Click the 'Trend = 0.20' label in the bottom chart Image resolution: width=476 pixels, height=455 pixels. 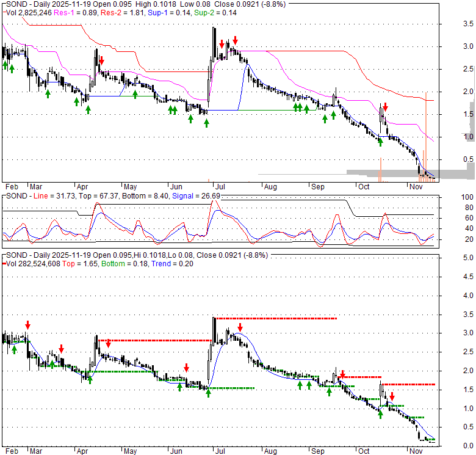click(172, 264)
